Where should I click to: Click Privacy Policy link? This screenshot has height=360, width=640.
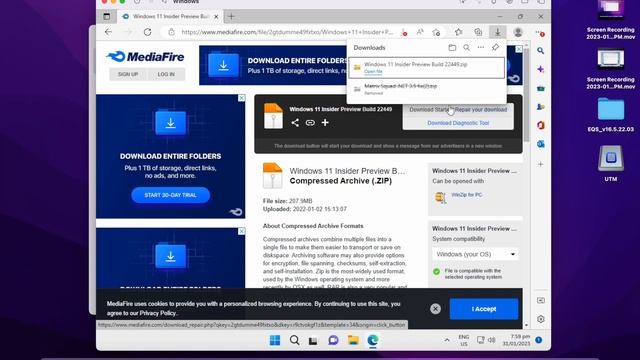pos(158,313)
